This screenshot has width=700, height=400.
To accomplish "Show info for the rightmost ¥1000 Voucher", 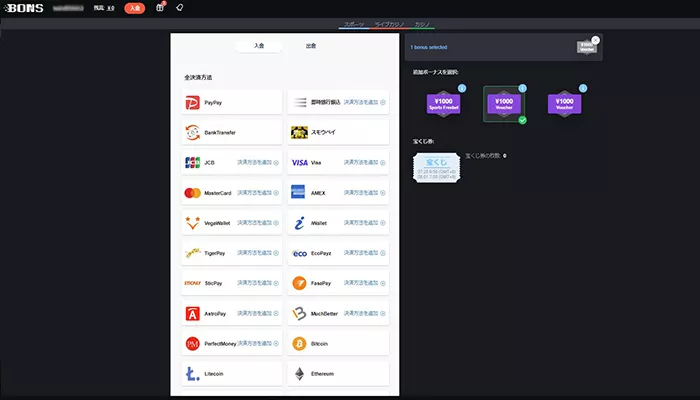I will coord(583,88).
